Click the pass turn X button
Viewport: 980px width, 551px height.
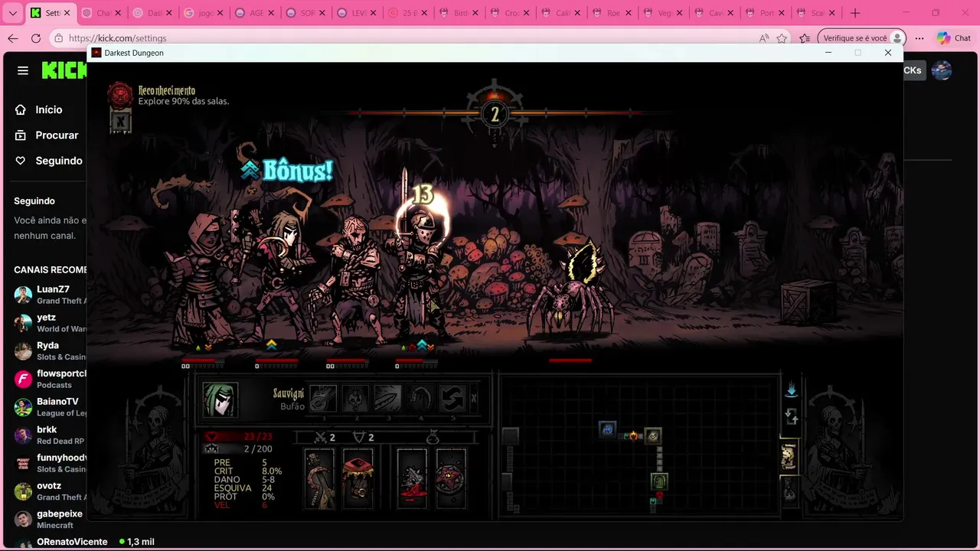[x=474, y=399]
